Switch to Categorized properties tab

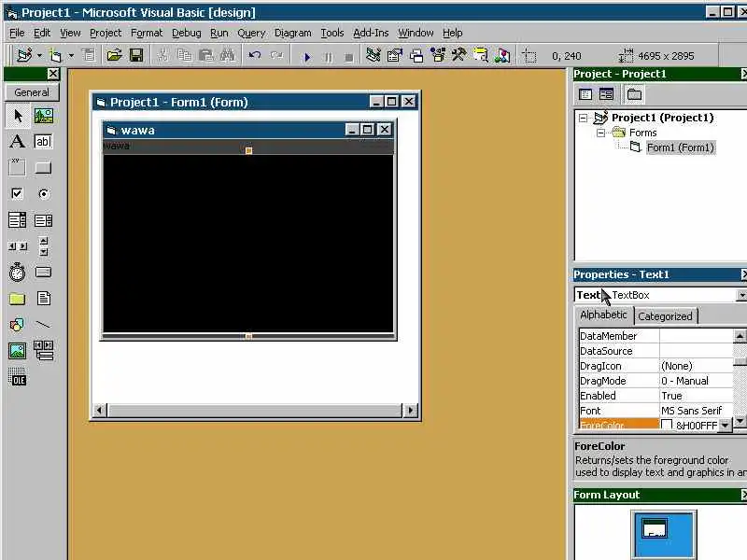point(665,316)
